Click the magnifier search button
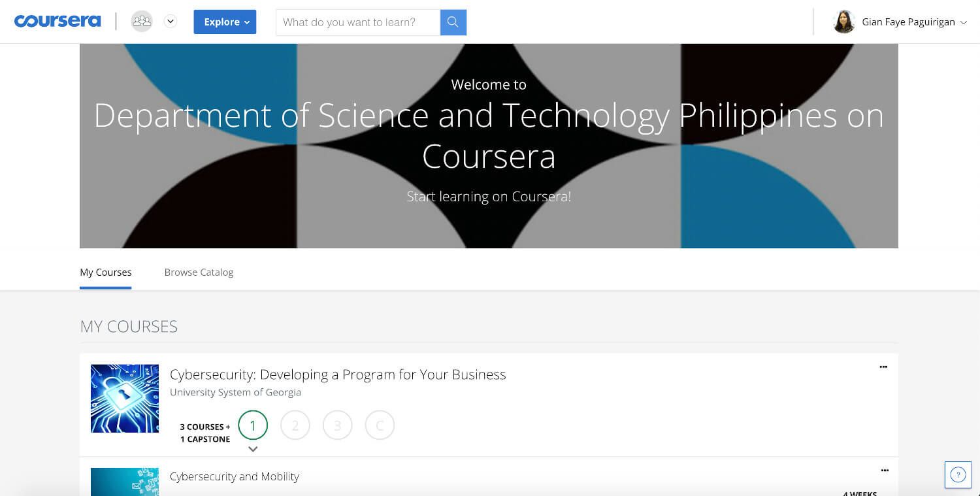The width and height of the screenshot is (980, 496). pos(453,22)
